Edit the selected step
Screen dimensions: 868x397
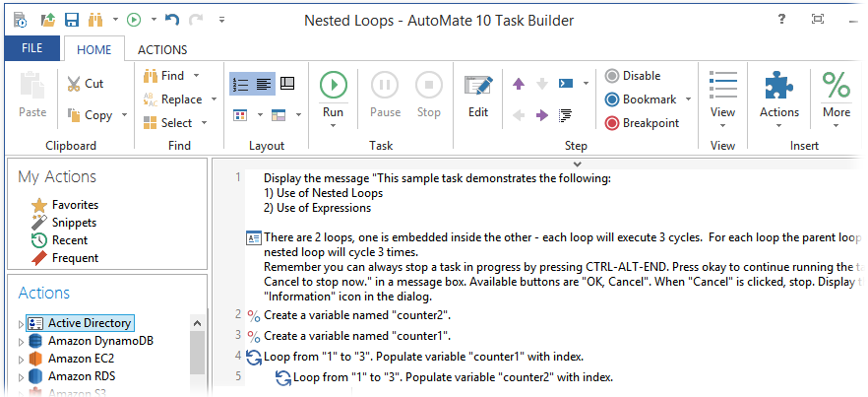click(478, 96)
